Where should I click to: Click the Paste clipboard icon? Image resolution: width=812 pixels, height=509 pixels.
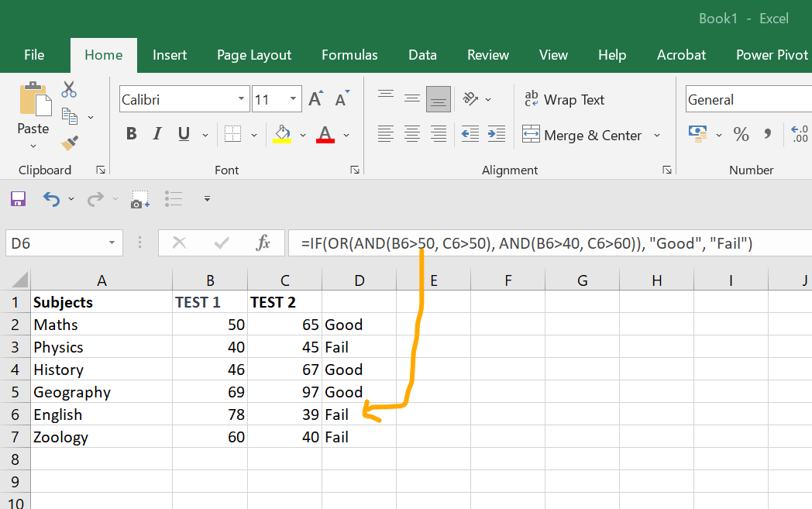pos(35,98)
